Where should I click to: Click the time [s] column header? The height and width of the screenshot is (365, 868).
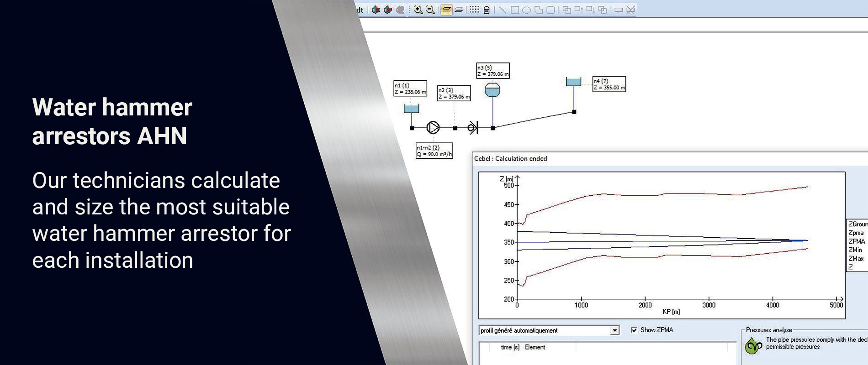(510, 347)
